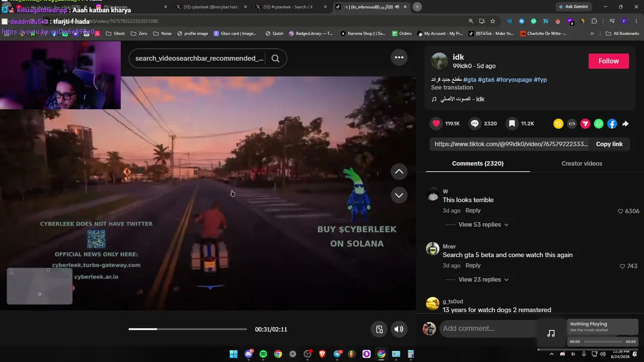The width and height of the screenshot is (644, 362).
Task: Share the video to WhatsApp
Action: click(599, 124)
